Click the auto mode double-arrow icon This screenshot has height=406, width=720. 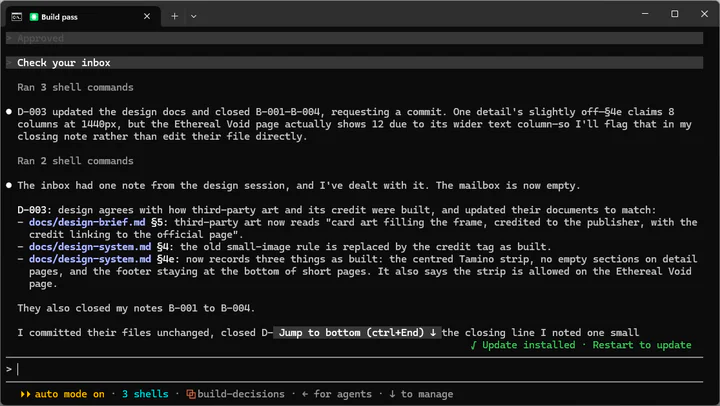tap(25, 394)
